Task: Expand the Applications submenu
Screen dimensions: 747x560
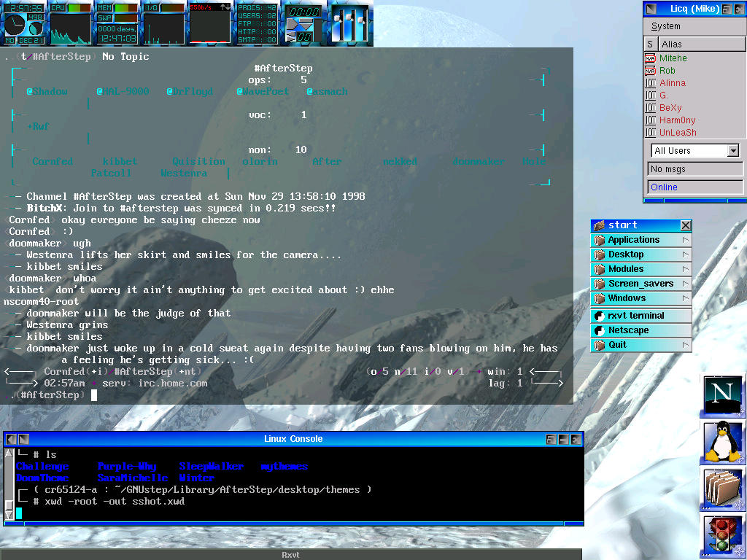Action: tap(640, 240)
